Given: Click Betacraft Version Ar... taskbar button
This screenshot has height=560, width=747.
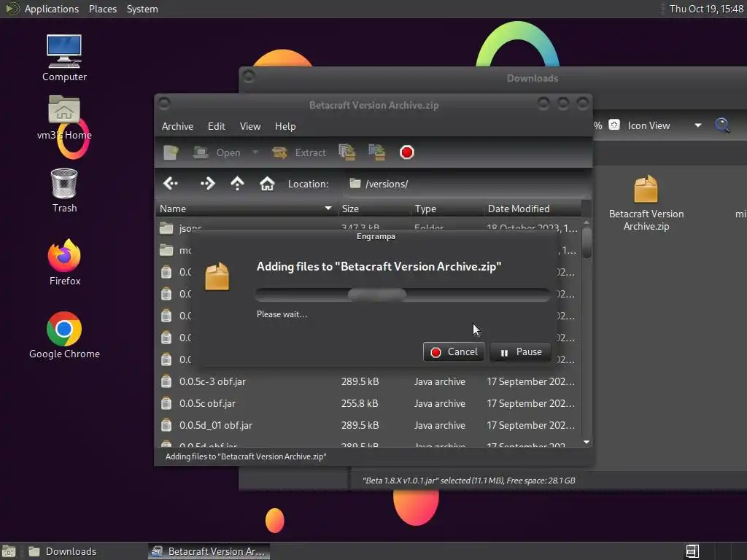Looking at the screenshot, I should coord(209,551).
